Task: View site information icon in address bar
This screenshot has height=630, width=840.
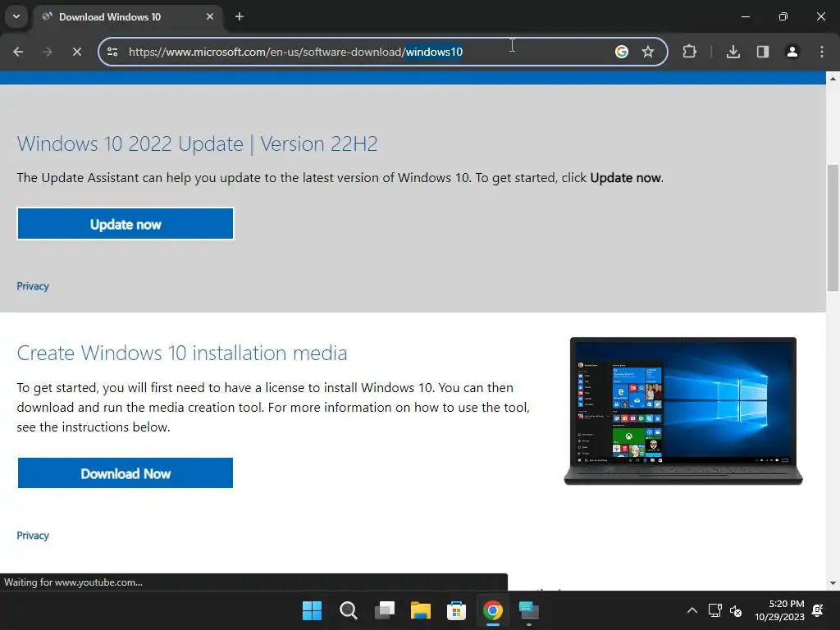Action: (x=112, y=52)
